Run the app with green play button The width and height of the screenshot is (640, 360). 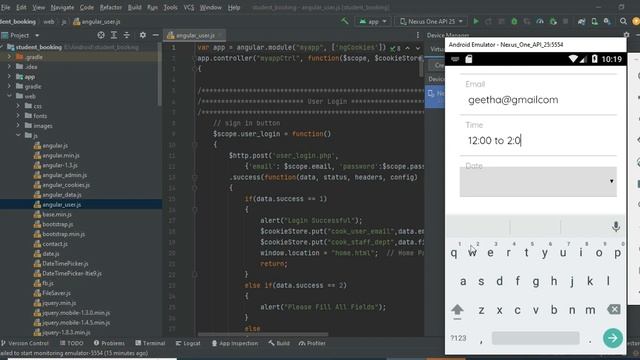476,21
